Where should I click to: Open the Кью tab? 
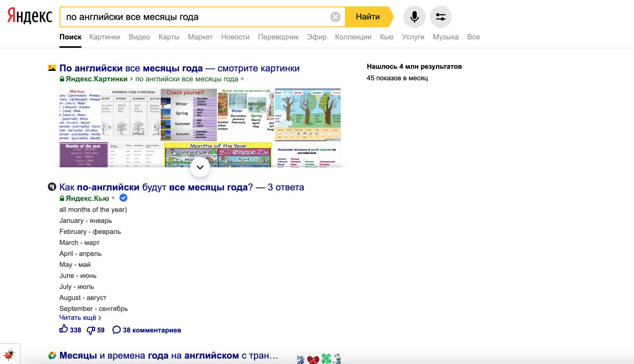pos(387,37)
